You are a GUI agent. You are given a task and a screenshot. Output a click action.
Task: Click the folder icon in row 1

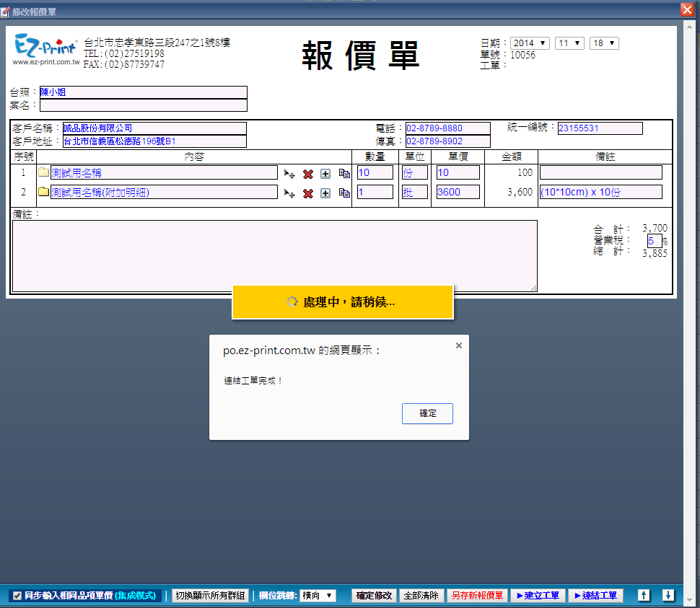(x=43, y=173)
